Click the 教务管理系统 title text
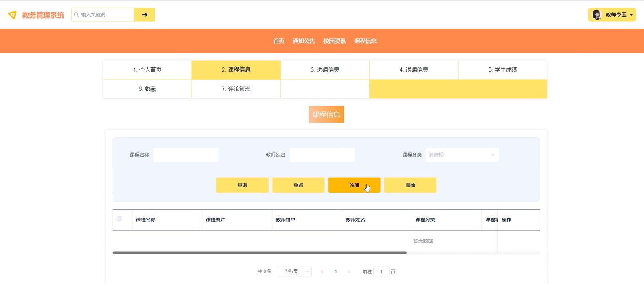Screen dimensions: 644x284 coord(43,15)
